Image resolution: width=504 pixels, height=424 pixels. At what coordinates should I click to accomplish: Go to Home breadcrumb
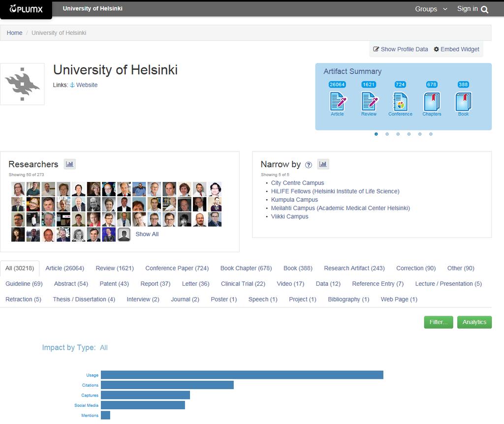14,33
